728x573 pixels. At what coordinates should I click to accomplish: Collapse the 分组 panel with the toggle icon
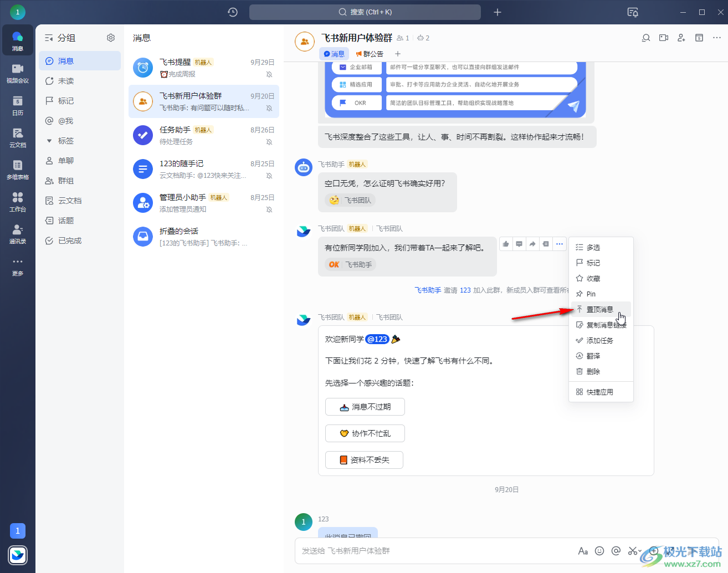tap(49, 38)
